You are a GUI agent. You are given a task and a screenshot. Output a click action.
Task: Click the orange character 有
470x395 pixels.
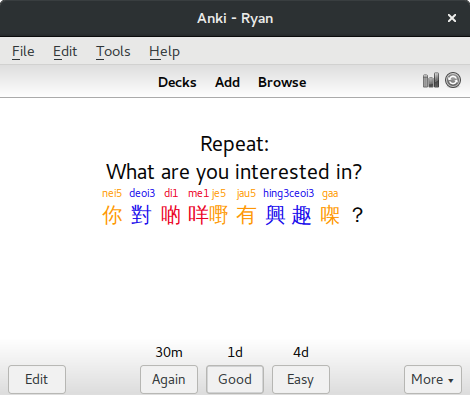click(246, 215)
